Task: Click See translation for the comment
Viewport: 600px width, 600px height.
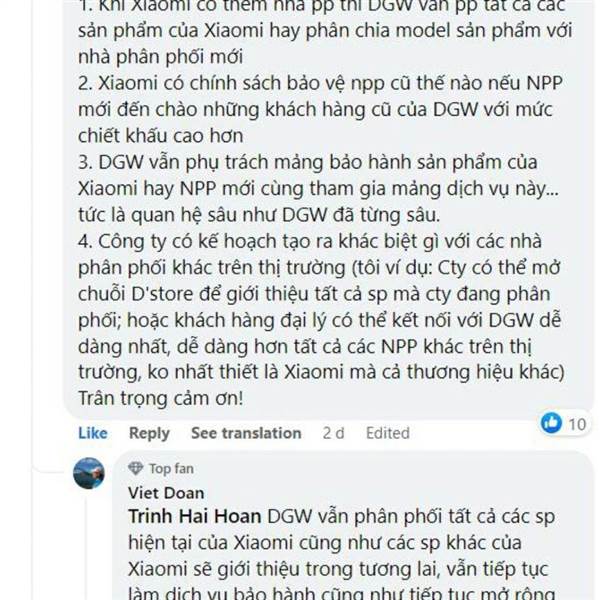Action: click(x=246, y=433)
